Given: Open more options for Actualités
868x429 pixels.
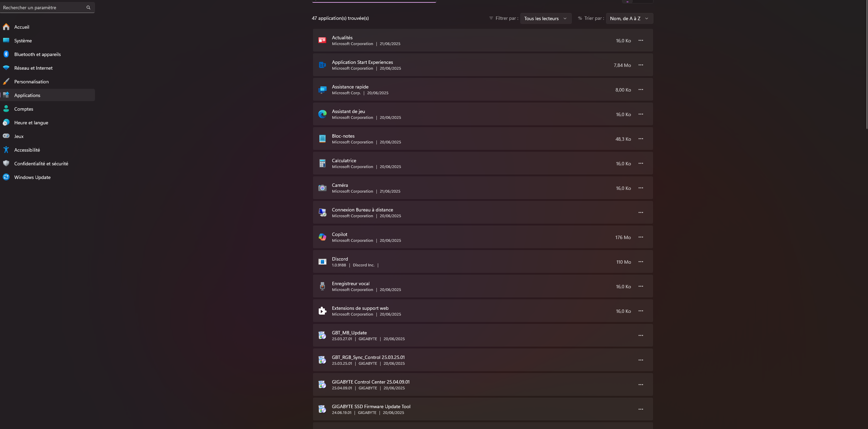Looking at the screenshot, I should (640, 40).
